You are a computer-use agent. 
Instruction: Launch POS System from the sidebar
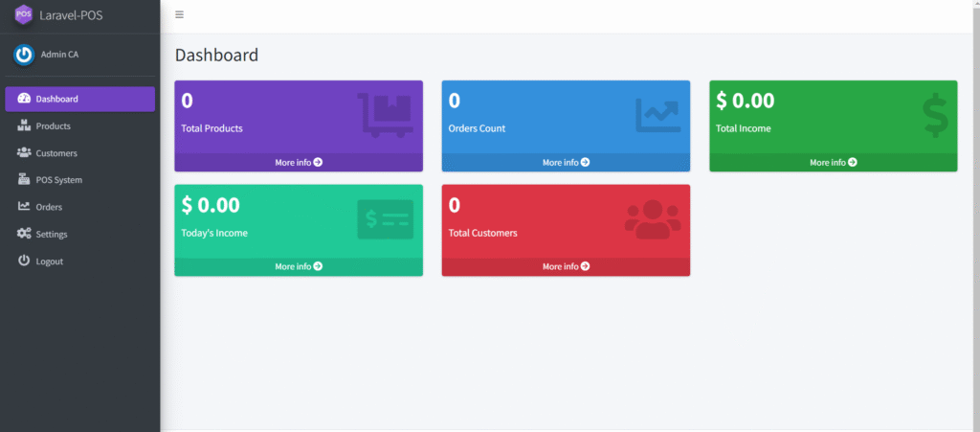click(x=58, y=180)
